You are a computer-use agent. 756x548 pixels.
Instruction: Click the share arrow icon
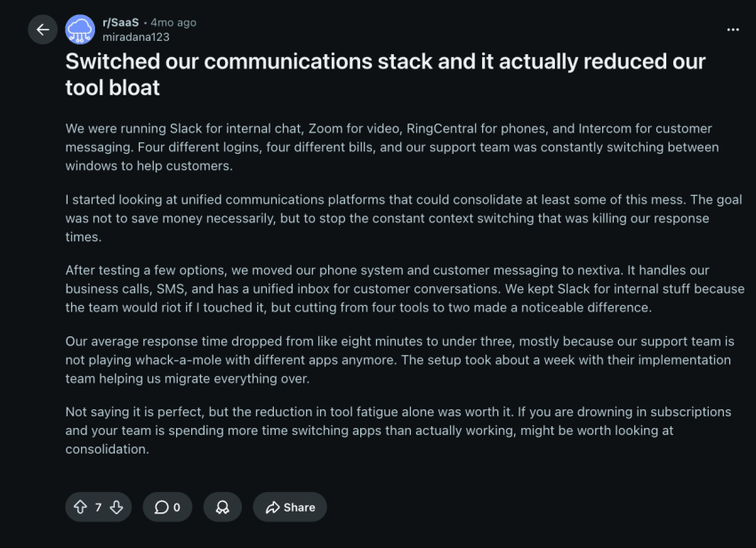click(x=272, y=507)
